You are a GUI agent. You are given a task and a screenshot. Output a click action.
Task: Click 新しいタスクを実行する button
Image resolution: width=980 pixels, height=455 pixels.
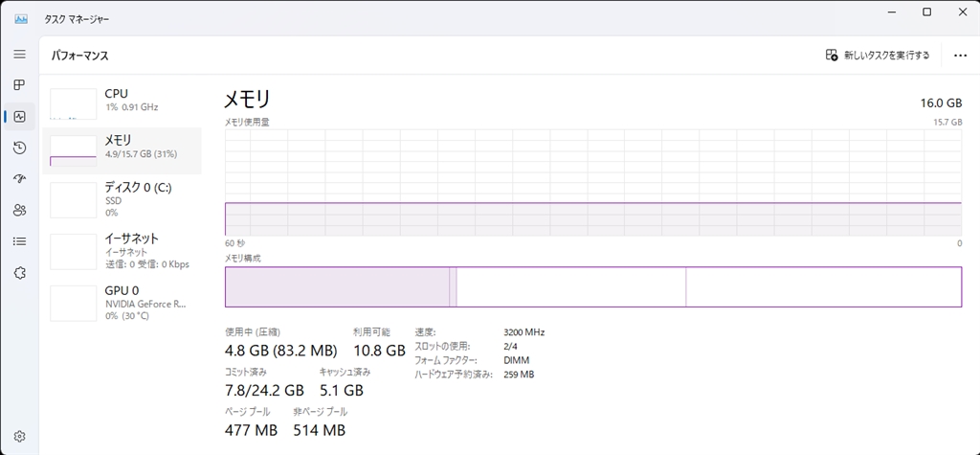click(878, 56)
